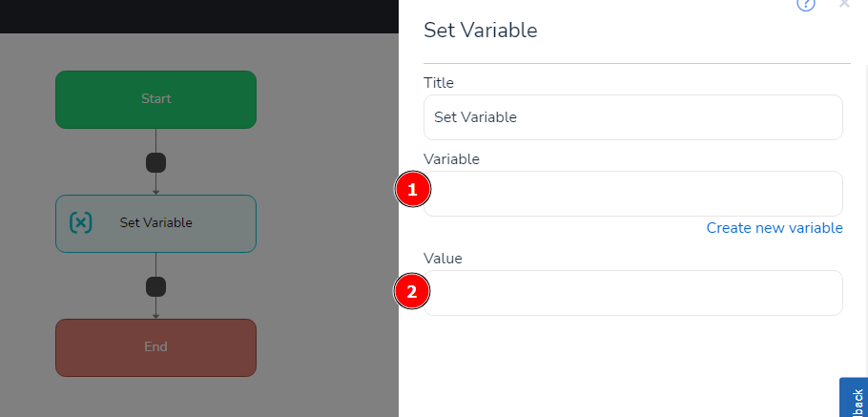Click the Value field label
This screenshot has height=417, width=868.
(x=443, y=259)
